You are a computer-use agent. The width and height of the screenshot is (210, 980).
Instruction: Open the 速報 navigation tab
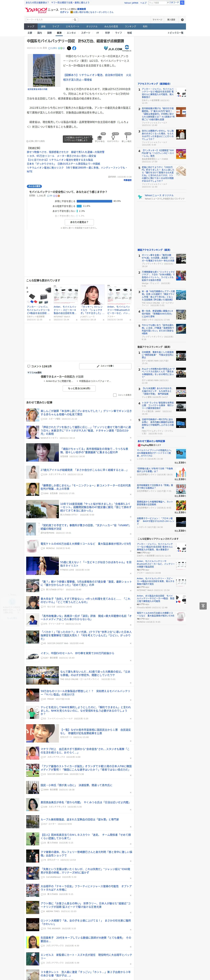point(43,27)
